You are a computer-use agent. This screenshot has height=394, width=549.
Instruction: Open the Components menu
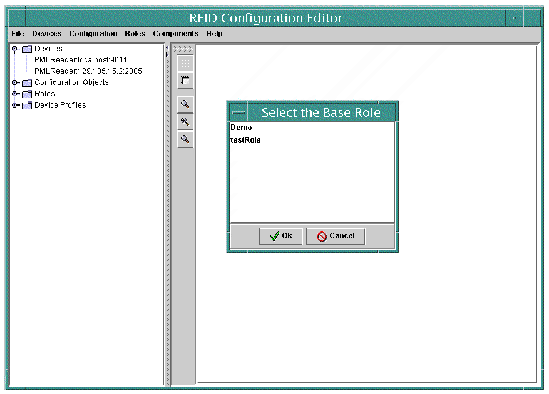coord(175,34)
